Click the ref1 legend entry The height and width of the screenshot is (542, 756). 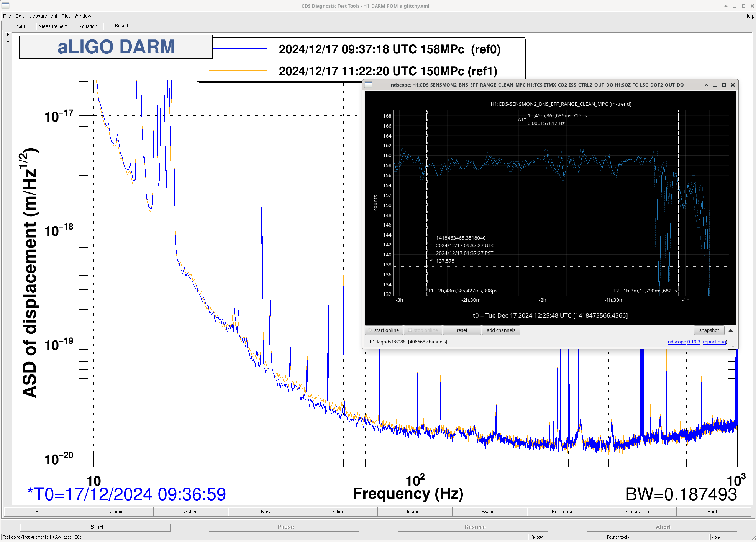(388, 71)
